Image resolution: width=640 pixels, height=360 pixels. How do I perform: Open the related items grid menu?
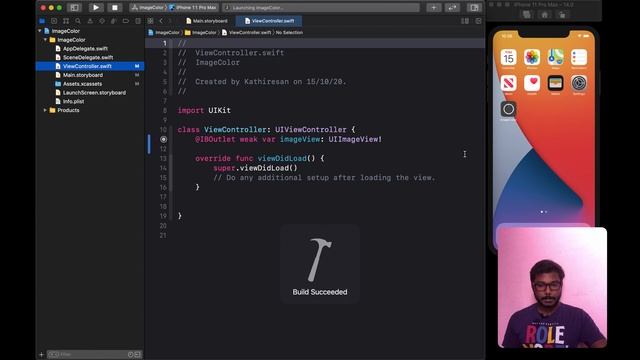coord(151,21)
